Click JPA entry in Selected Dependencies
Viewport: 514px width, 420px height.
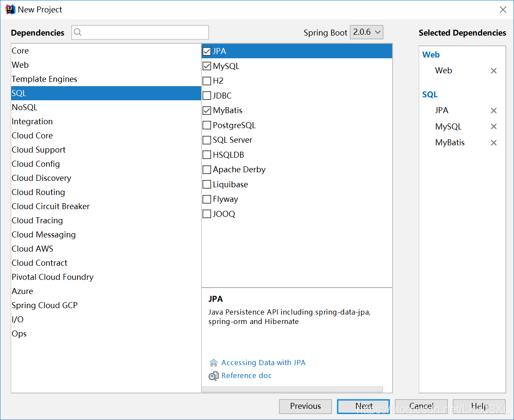pos(441,110)
